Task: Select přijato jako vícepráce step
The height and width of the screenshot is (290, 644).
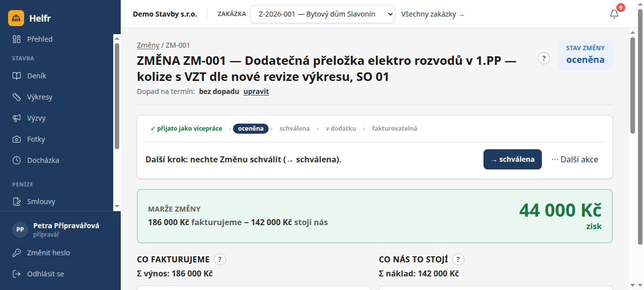Action: 186,128
